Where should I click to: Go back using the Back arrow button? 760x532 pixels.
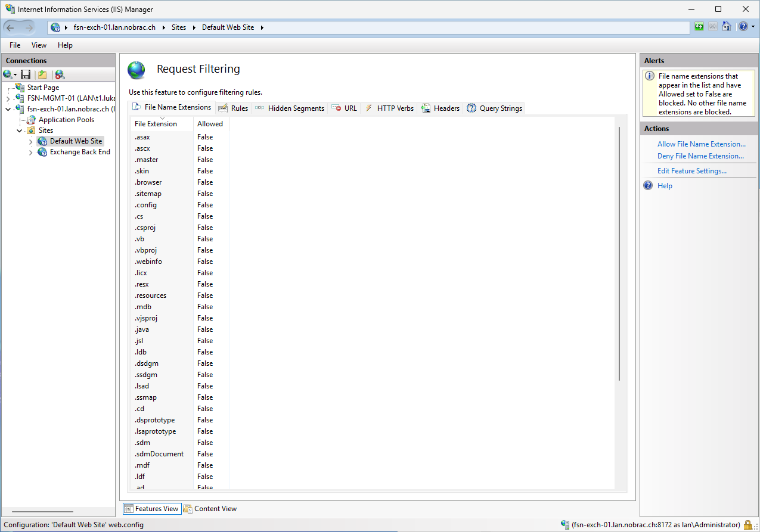tap(11, 27)
